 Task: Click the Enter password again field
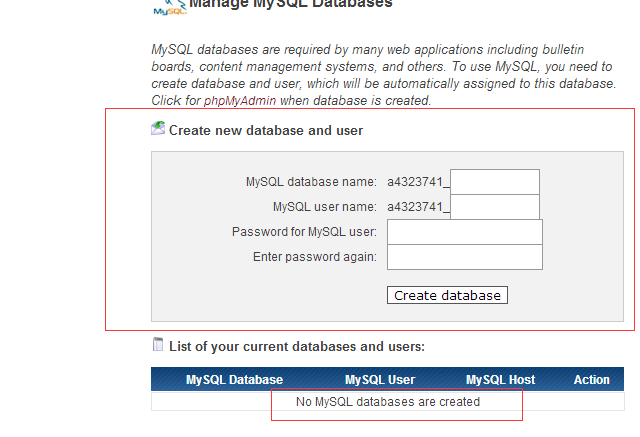pyautogui.click(x=465, y=257)
